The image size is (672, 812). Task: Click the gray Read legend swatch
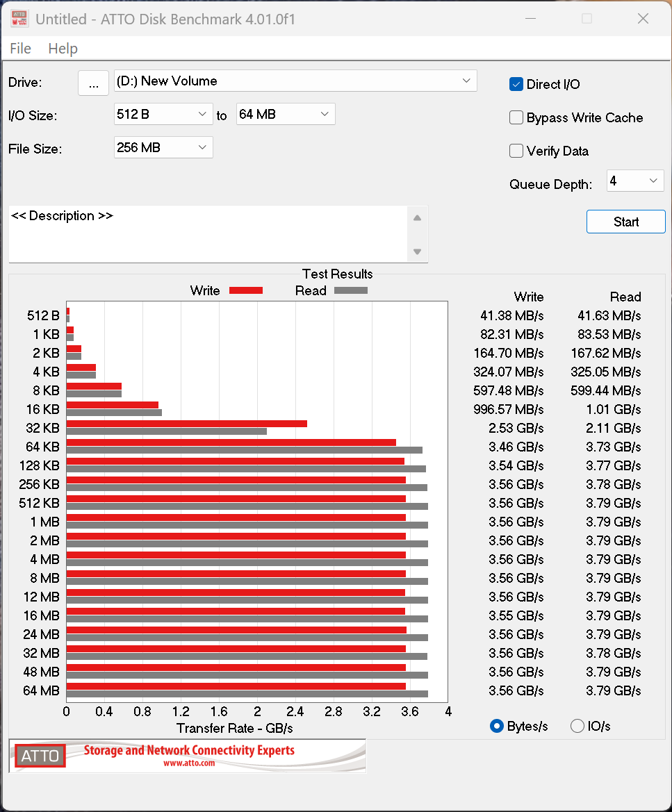click(350, 290)
